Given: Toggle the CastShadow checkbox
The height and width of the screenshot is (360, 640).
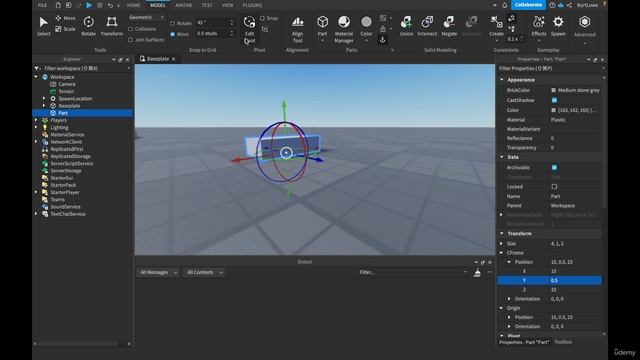Looking at the screenshot, I should pos(554,100).
